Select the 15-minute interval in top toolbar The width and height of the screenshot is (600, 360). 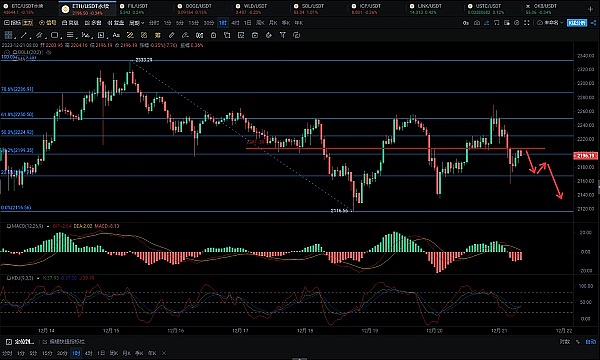click(x=194, y=23)
